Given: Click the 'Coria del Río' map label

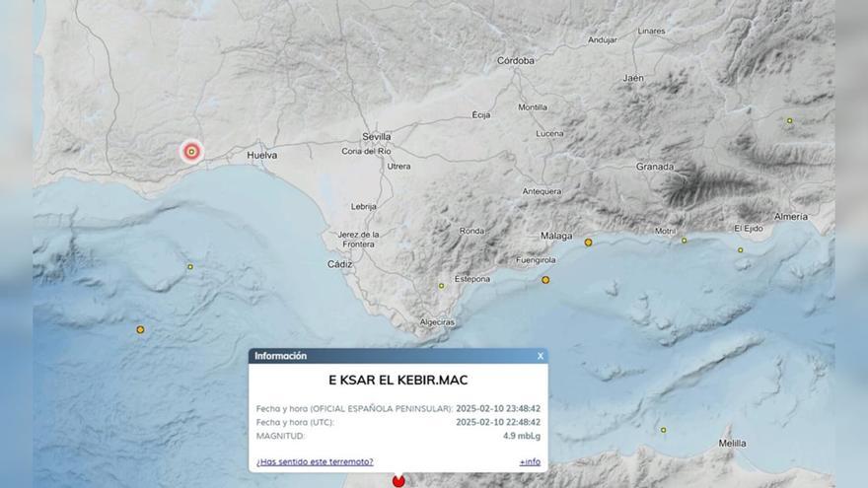Looking at the screenshot, I should click(x=366, y=151).
